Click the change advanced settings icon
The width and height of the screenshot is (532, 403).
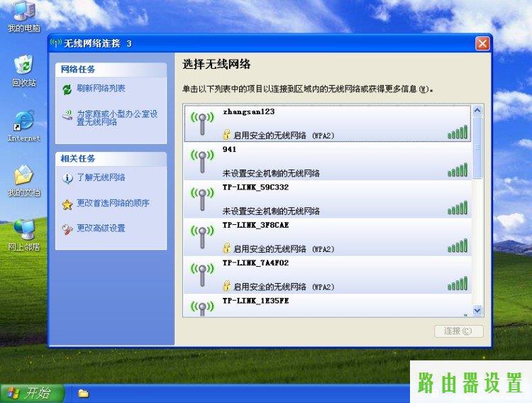(67, 228)
